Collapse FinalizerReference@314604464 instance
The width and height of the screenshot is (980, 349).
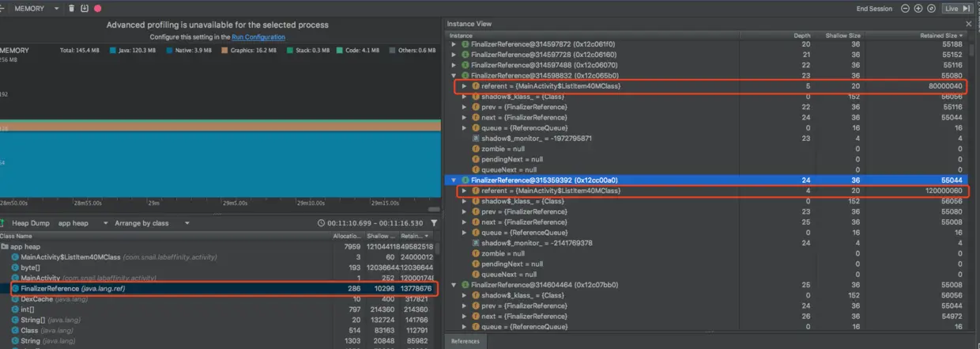[x=454, y=285]
